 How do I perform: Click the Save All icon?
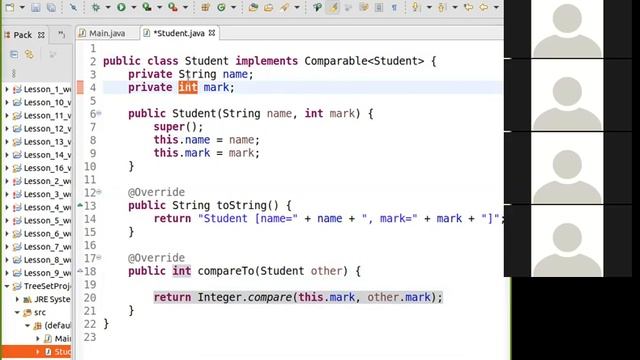click(x=51, y=7)
